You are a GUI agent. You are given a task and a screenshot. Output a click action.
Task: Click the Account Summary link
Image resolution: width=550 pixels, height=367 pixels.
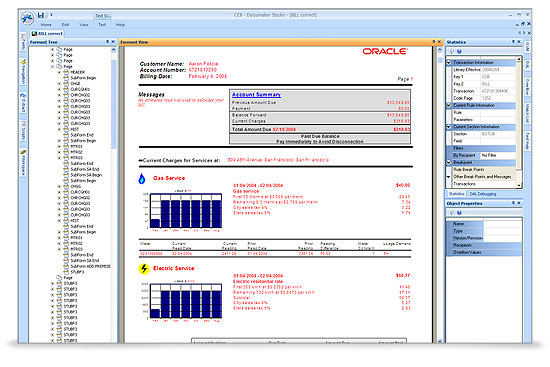point(256,95)
